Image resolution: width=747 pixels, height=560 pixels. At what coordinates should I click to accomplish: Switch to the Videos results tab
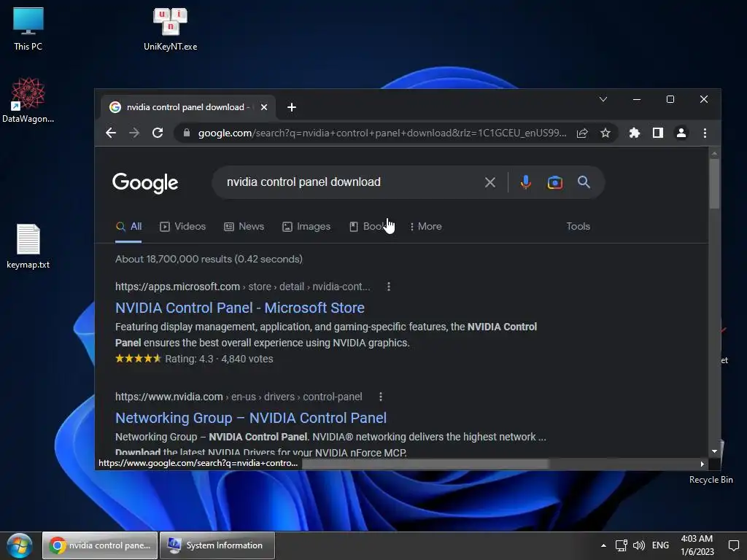(x=183, y=227)
